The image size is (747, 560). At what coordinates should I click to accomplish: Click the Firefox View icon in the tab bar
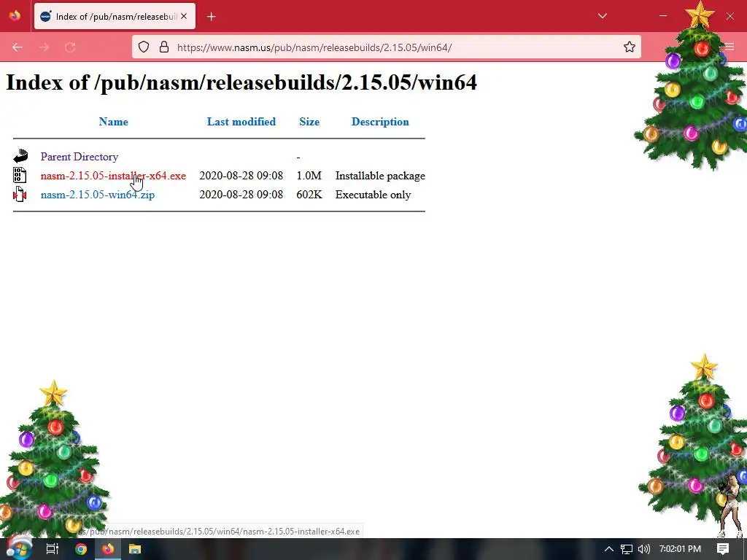tap(15, 16)
